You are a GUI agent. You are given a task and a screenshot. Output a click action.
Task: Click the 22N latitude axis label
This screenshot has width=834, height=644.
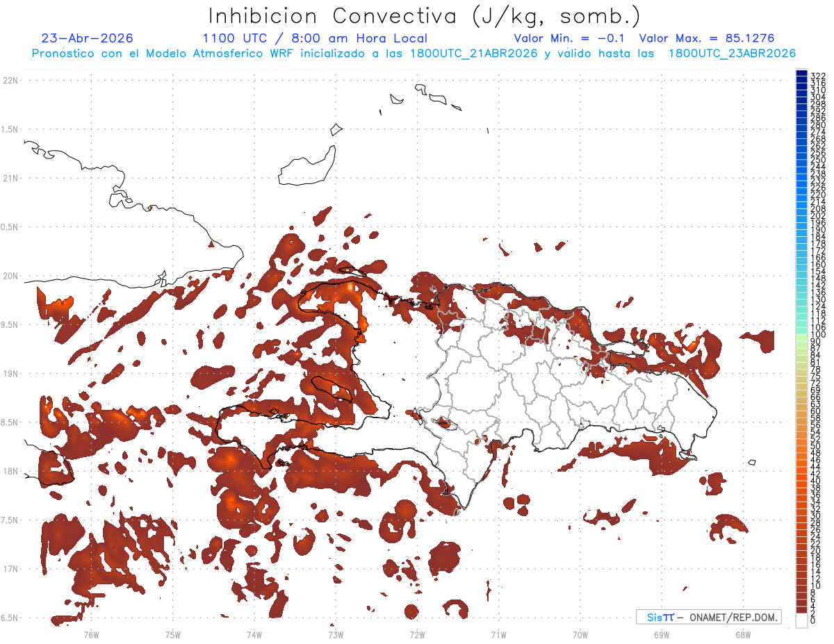point(10,81)
